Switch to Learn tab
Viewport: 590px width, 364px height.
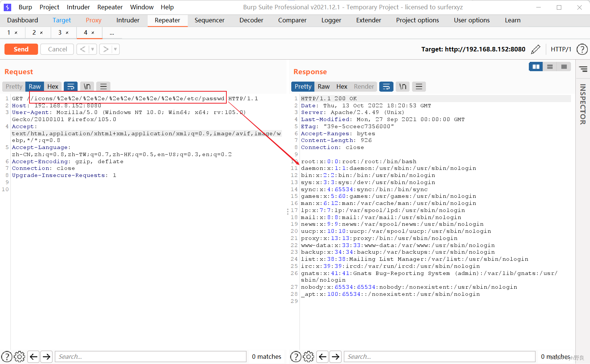coord(512,20)
